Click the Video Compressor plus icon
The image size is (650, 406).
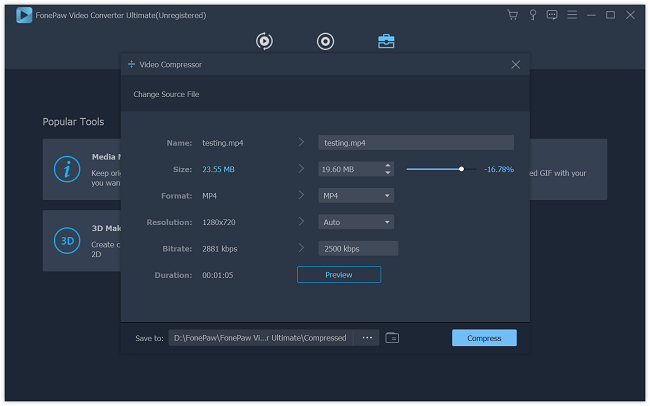(131, 64)
